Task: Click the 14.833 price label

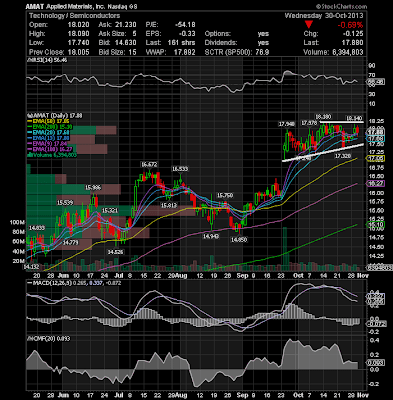Action: pos(37,228)
